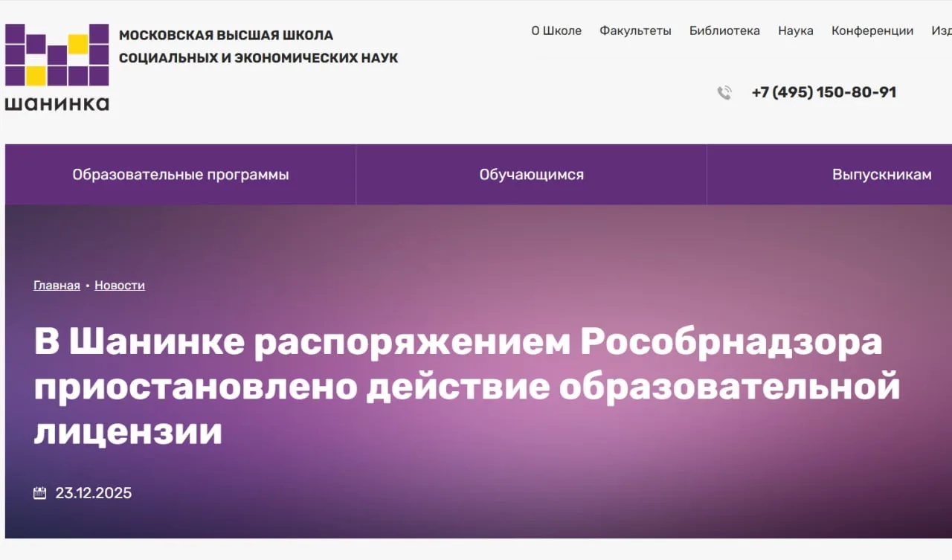Switch to the 'Обучающимся' section

click(531, 175)
